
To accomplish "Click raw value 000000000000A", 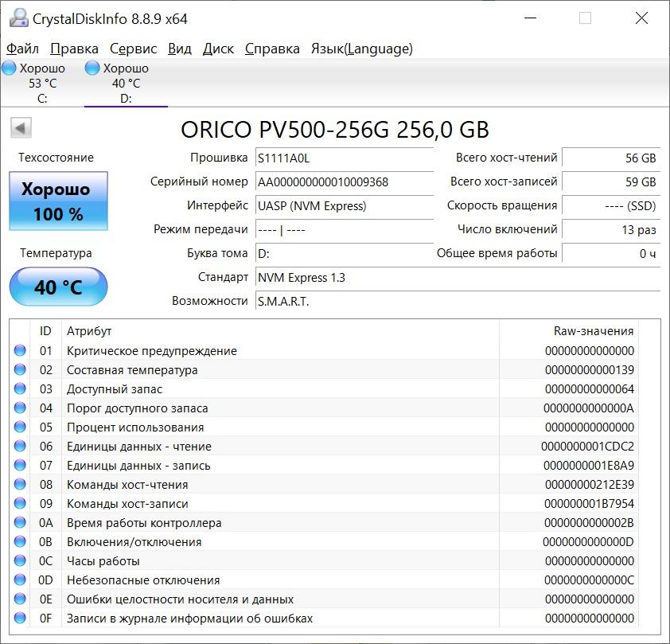I will (588, 408).
